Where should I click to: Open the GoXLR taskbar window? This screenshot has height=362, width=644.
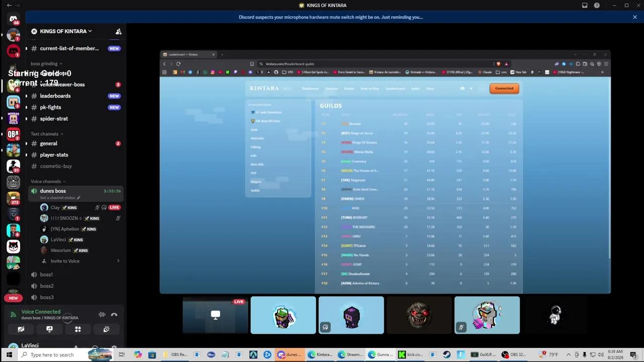point(484,355)
